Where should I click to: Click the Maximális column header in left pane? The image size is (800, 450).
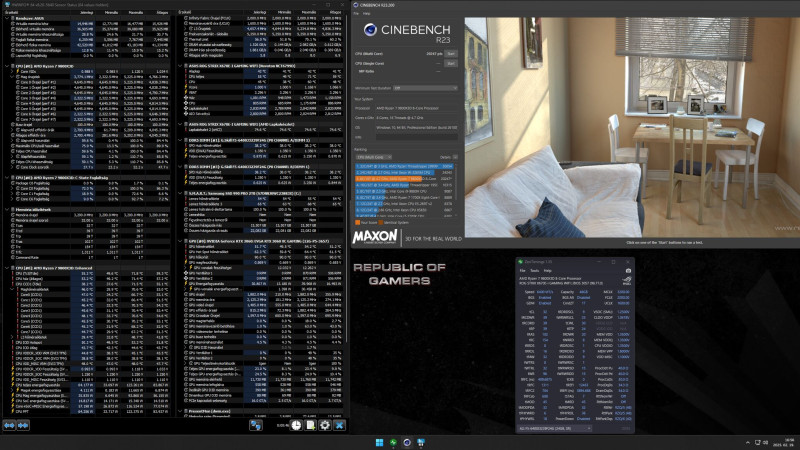[x=136, y=12]
